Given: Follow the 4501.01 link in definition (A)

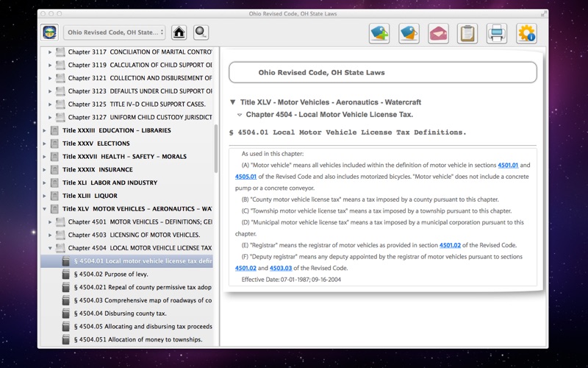Looking at the screenshot, I should point(508,165).
